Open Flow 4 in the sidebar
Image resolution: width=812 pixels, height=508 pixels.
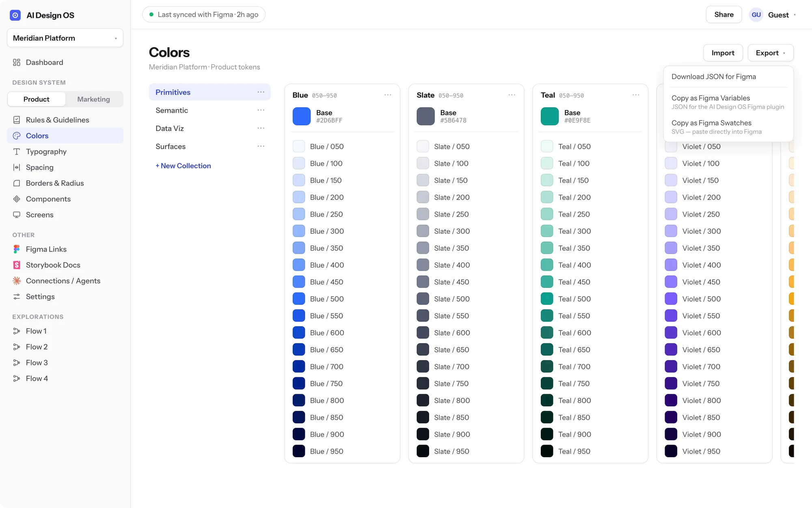tap(65, 378)
